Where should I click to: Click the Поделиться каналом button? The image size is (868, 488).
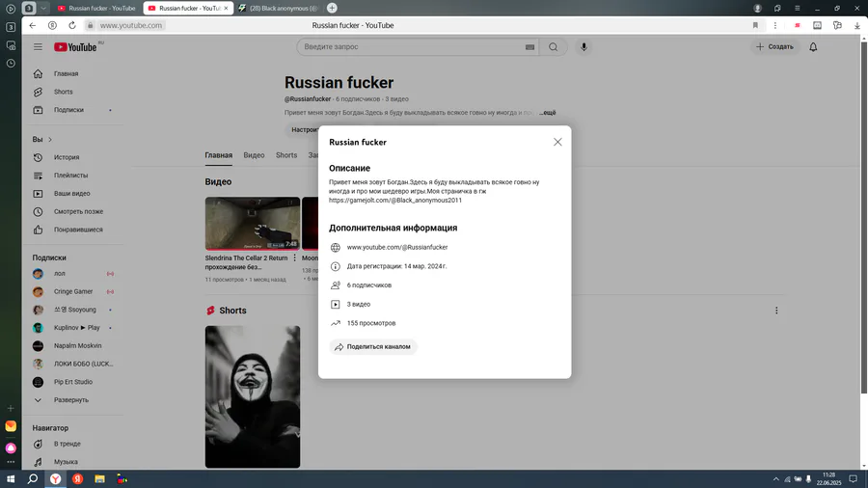tap(373, 347)
